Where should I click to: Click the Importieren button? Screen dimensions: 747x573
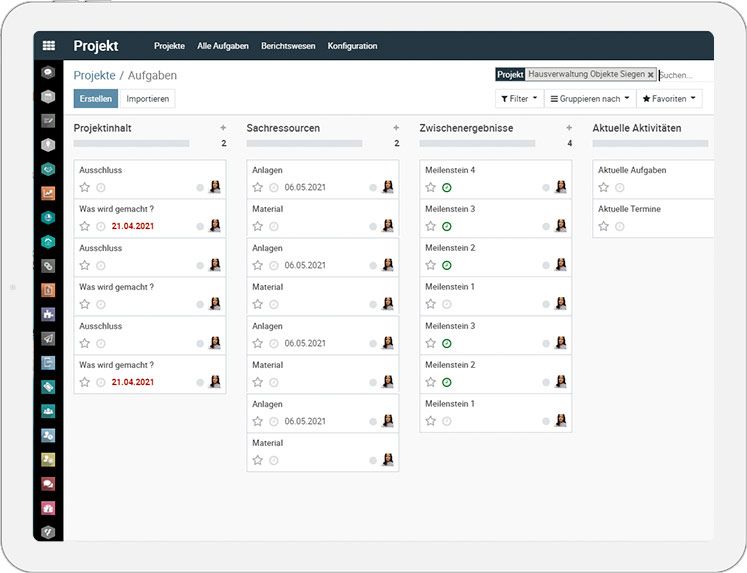coord(148,99)
